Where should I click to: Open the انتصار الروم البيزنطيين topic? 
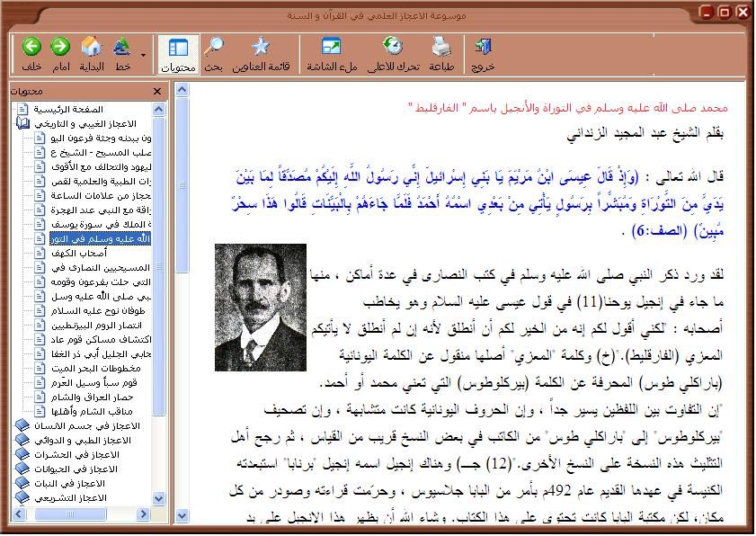click(x=96, y=326)
